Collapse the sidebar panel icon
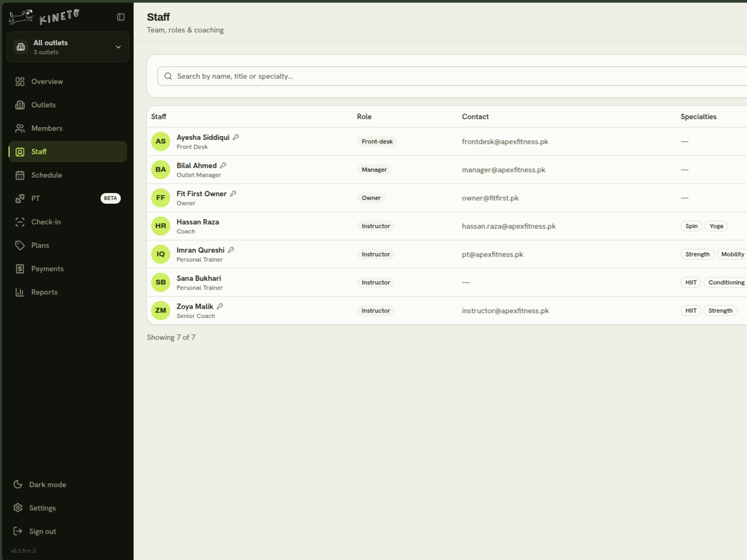The image size is (747, 560). pyautogui.click(x=121, y=17)
